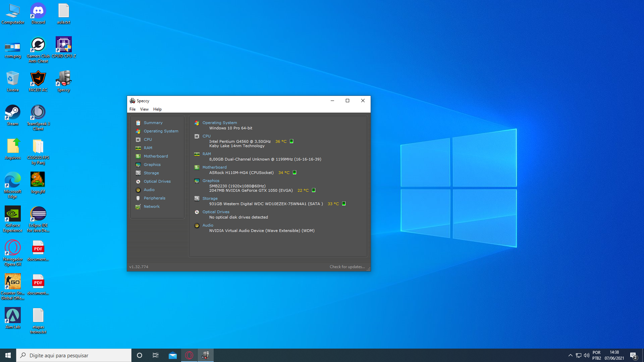Select the Eclipse IDE desktop icon
Screen dimensions: 644x362
pyautogui.click(x=38, y=219)
